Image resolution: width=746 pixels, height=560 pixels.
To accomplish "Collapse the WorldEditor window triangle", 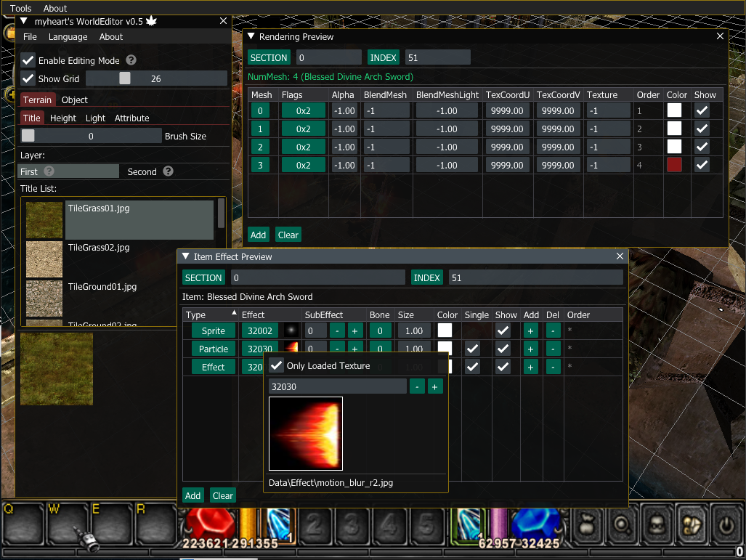I will (24, 22).
